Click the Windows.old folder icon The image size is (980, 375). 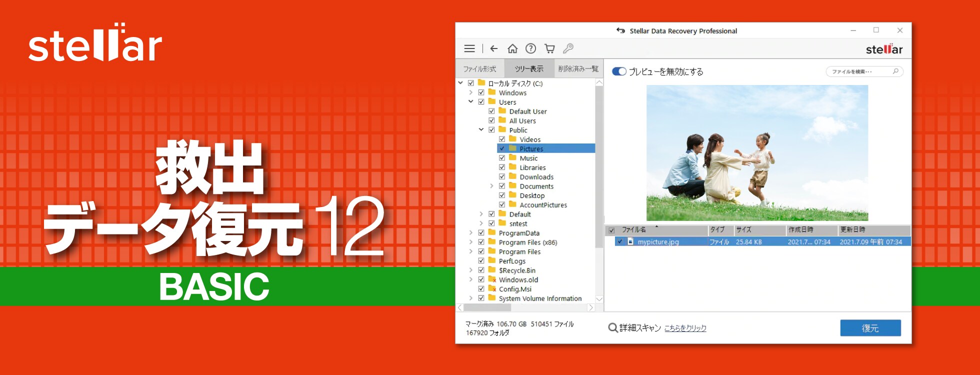tap(492, 279)
